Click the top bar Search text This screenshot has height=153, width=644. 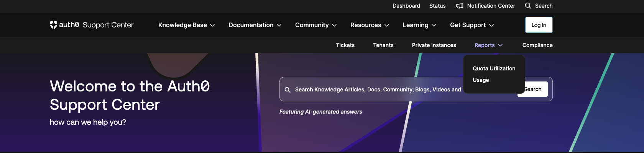pos(544,6)
